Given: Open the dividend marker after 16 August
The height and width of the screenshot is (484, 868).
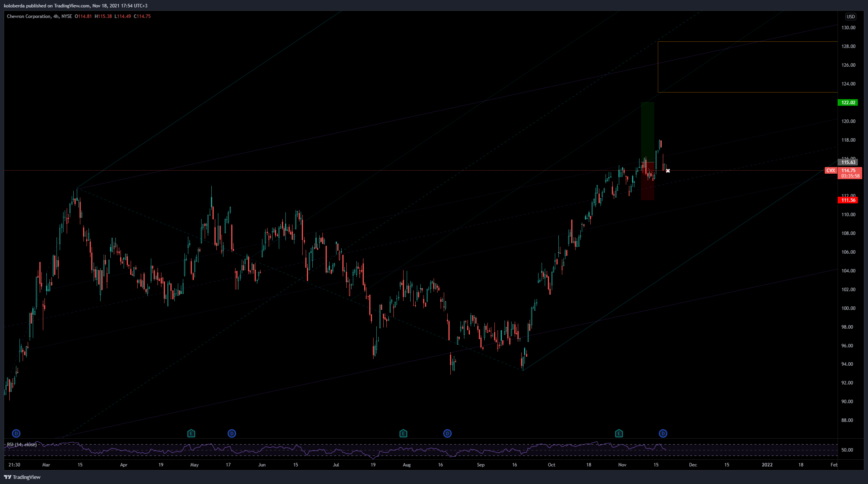Looking at the screenshot, I should tap(447, 433).
